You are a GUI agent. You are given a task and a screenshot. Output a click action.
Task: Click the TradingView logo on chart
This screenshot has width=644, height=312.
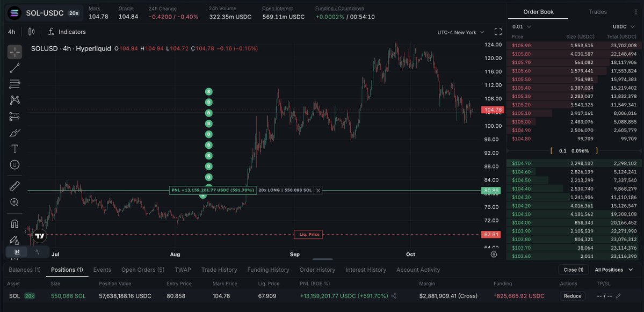pyautogui.click(x=40, y=236)
